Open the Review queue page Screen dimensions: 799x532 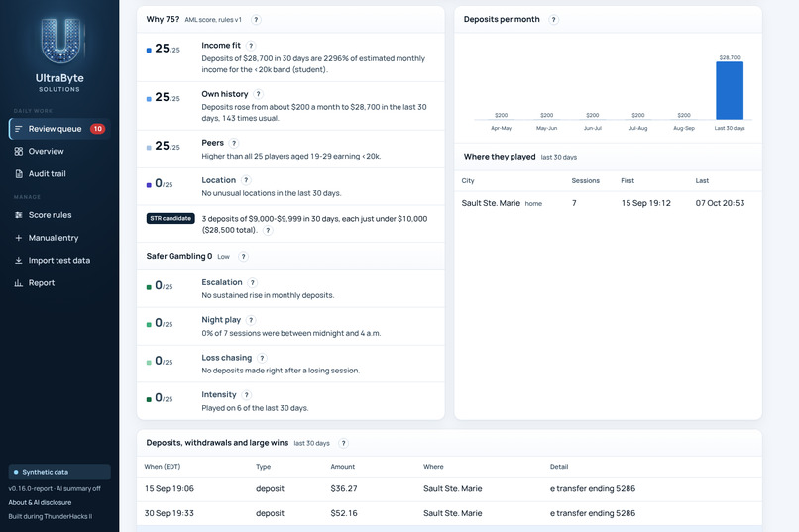tap(59, 129)
